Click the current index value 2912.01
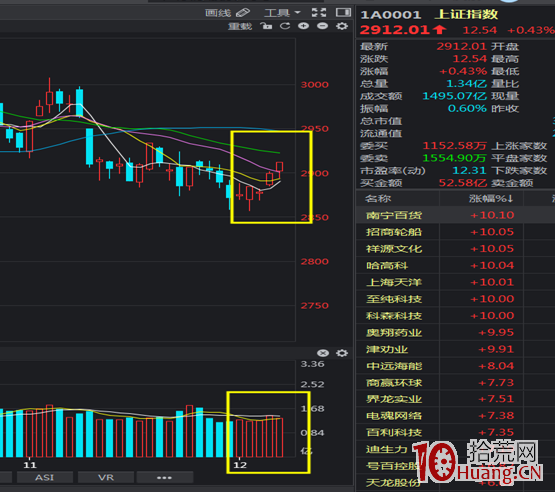The height and width of the screenshot is (492, 555). 395,30
